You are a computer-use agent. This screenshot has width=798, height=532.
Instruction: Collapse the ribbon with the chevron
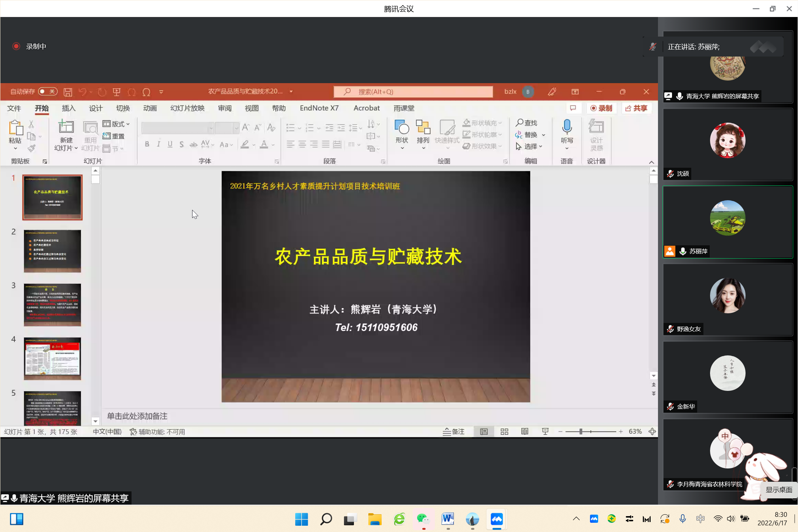(x=652, y=162)
